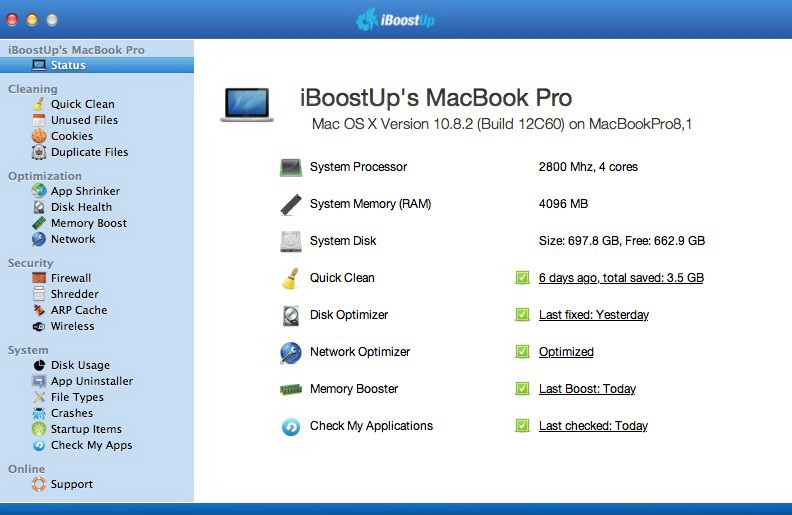Click the Disk Health drive icon

(x=39, y=207)
